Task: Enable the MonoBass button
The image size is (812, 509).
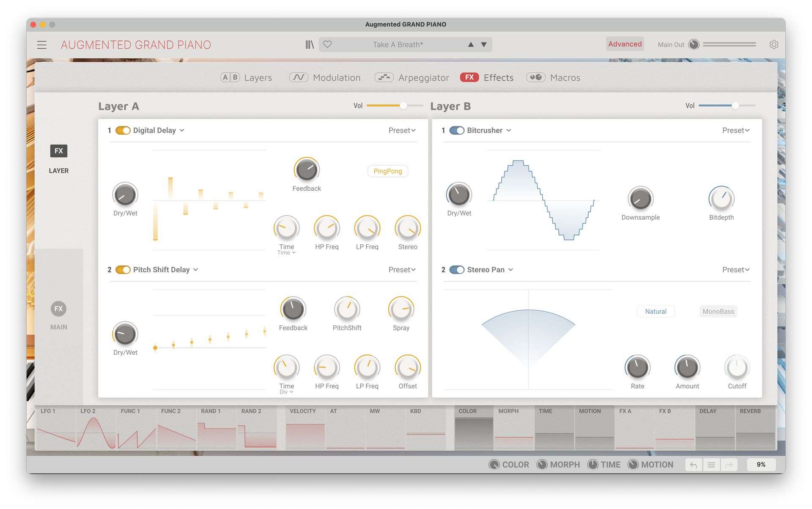Action: pos(718,312)
